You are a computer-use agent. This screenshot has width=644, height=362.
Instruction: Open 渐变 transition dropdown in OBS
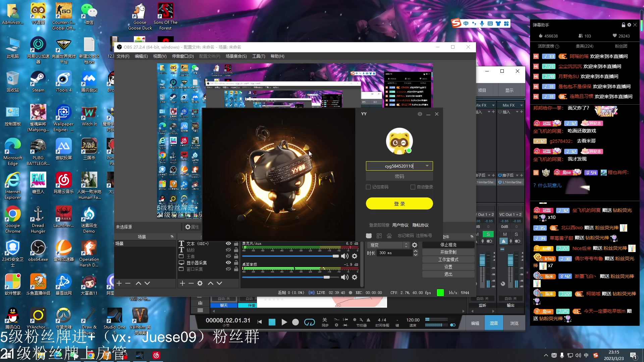pos(388,245)
